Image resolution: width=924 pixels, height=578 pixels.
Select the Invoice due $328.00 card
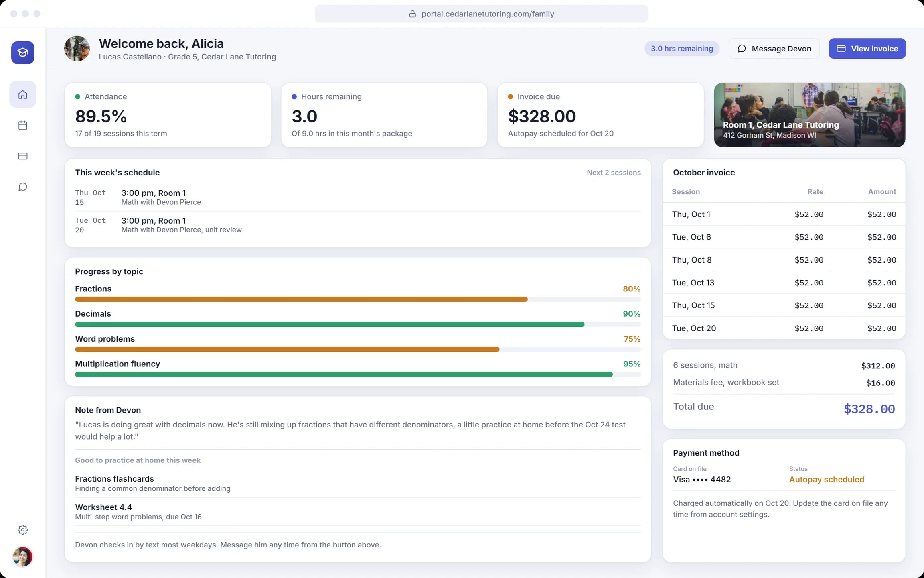pyautogui.click(x=601, y=115)
